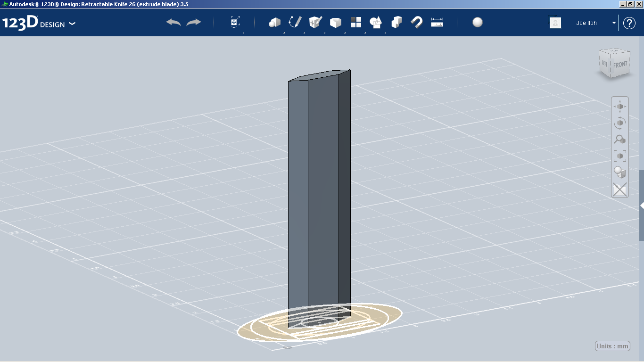Open Help via the question mark button
The height and width of the screenshot is (362, 644).
[x=629, y=23]
